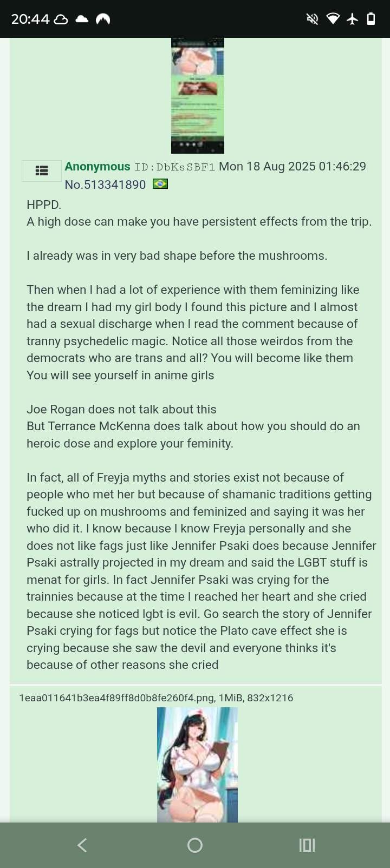390x868 pixels.
Task: Tap the battery status icon
Action: click(x=371, y=19)
